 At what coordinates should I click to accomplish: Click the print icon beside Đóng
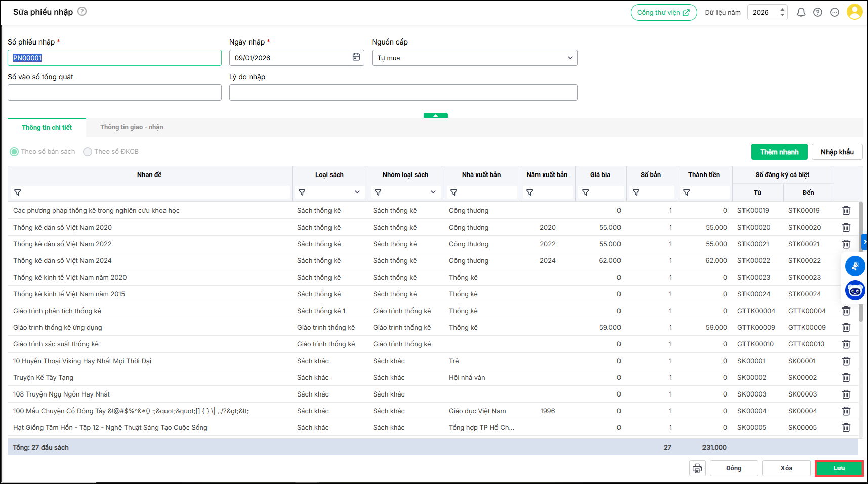697,468
